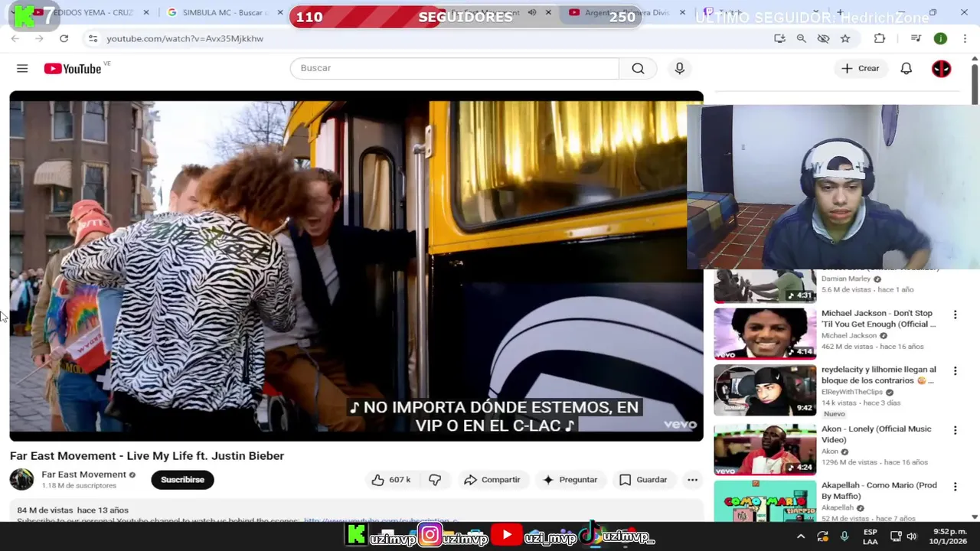Viewport: 980px width, 551px height.
Task: Open the volume icon in system tray
Action: click(912, 536)
